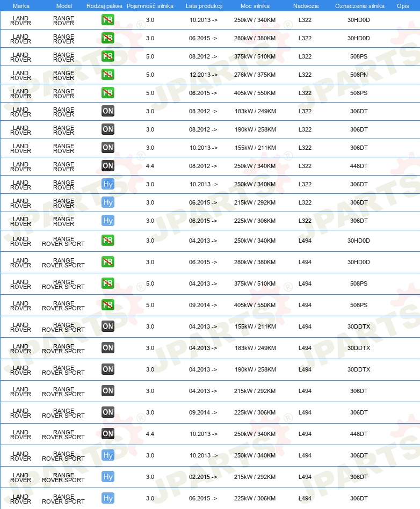
Task: Select power cell 405kW / 550KM in L494 row
Action: (255, 305)
